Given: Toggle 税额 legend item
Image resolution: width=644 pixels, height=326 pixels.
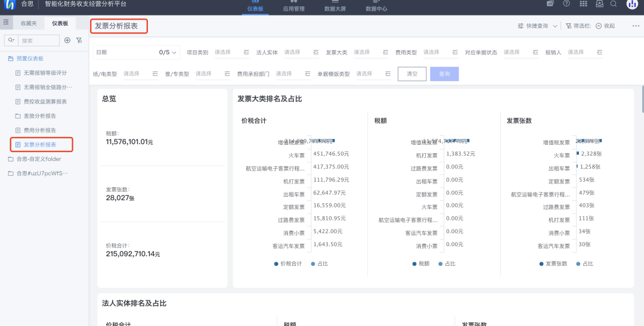Looking at the screenshot, I should (x=421, y=263).
